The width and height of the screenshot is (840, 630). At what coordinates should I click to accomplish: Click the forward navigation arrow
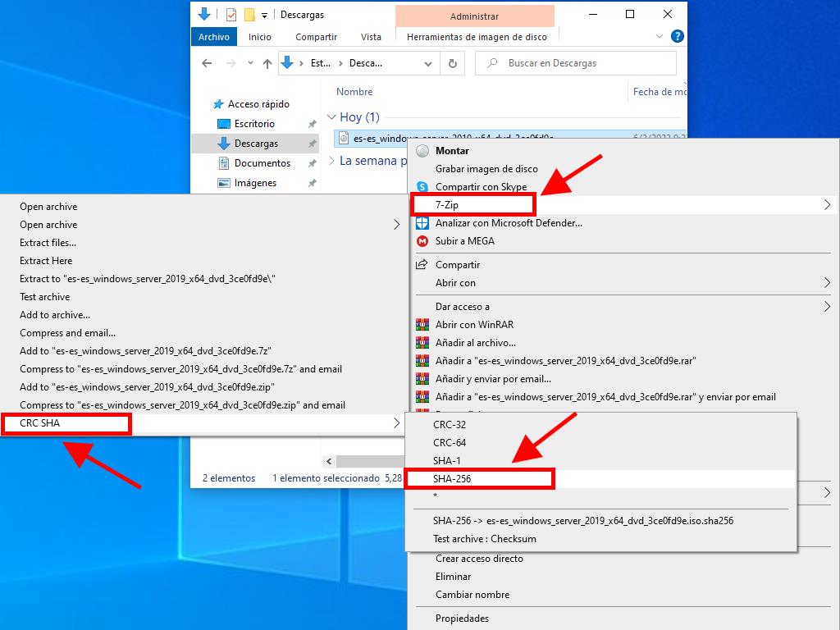(231, 63)
